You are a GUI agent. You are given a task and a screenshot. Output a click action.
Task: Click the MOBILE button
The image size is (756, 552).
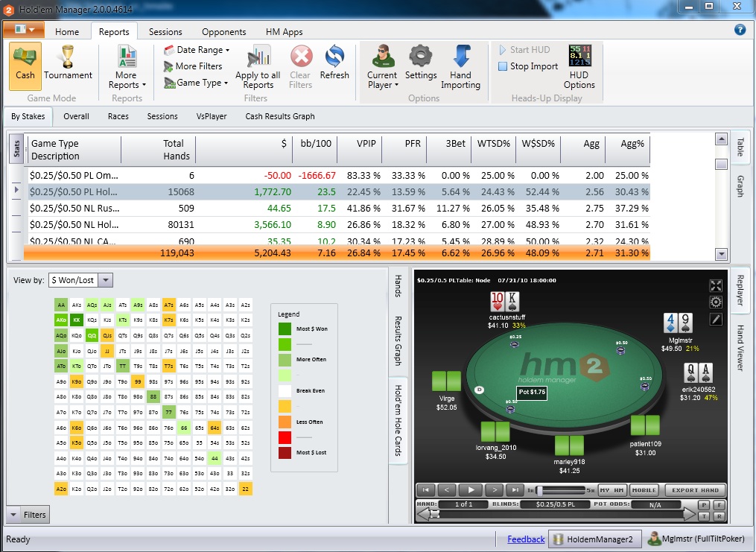coord(644,490)
